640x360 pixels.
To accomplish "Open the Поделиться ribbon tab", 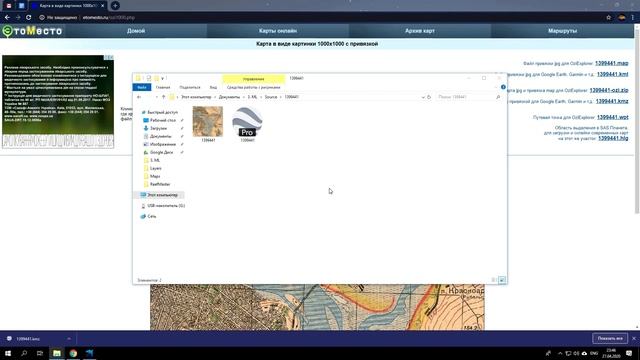I will (190, 87).
